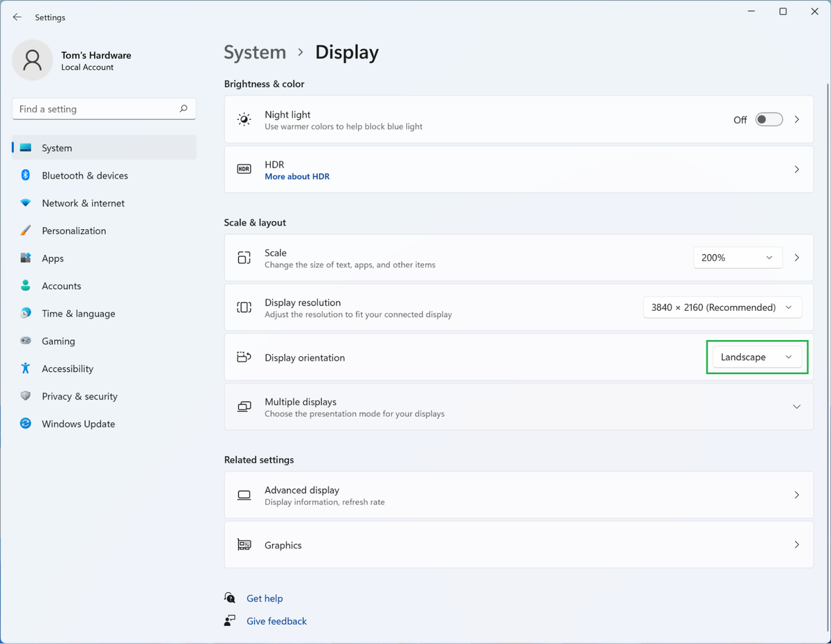The width and height of the screenshot is (831, 644).
Task: Click the Give feedback link
Action: pyautogui.click(x=276, y=621)
